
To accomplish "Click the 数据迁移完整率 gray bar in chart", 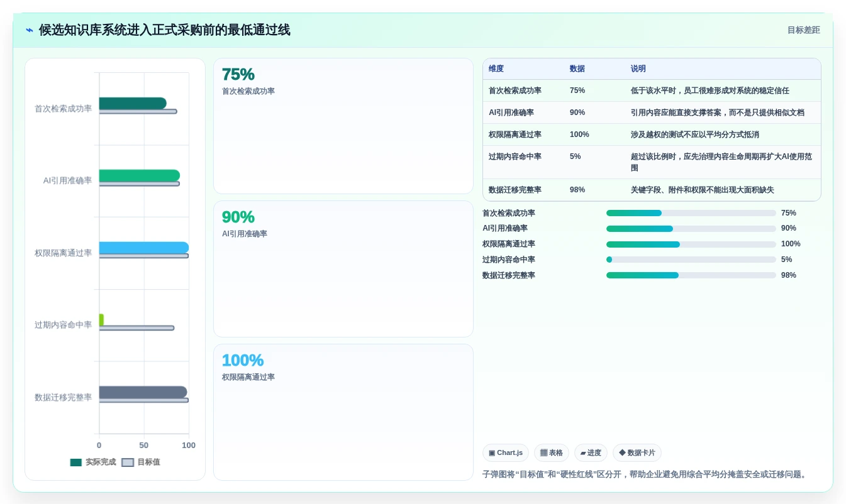I will [x=143, y=392].
